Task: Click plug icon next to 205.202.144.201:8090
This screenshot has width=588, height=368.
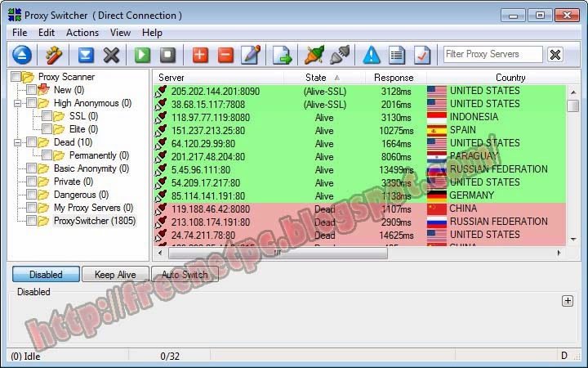Action: [x=161, y=92]
